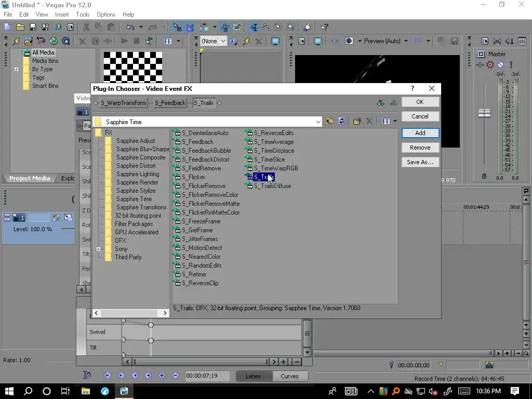Expand the By Type node in Project Media
The image size is (532, 399).
click(x=16, y=69)
